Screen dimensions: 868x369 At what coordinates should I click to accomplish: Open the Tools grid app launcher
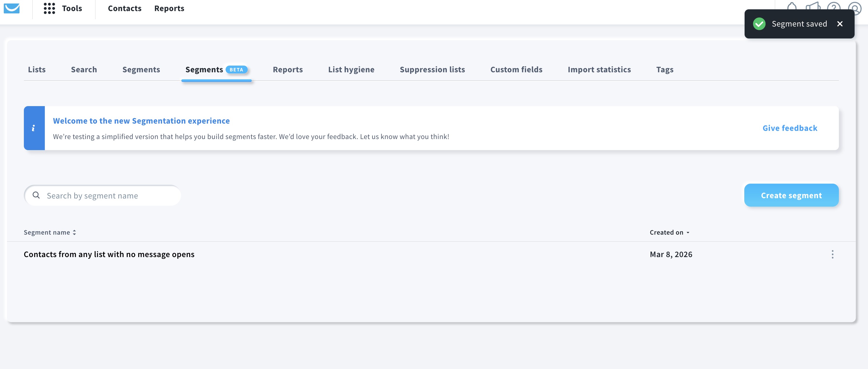click(x=49, y=8)
